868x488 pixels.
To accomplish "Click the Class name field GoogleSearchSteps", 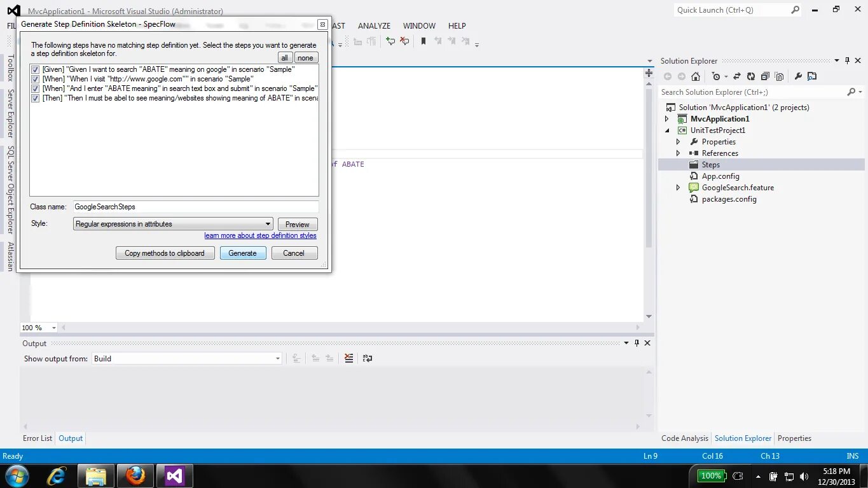I will tap(195, 207).
